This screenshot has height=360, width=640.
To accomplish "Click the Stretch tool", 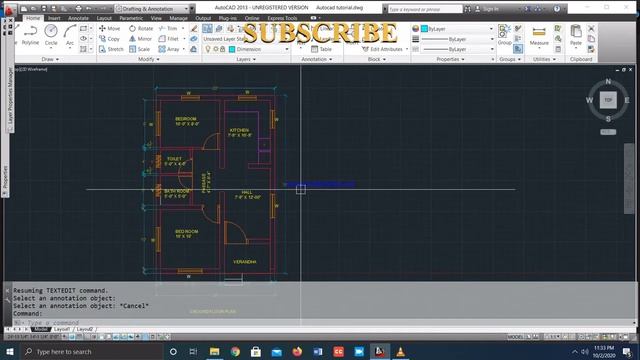I will click(111, 49).
